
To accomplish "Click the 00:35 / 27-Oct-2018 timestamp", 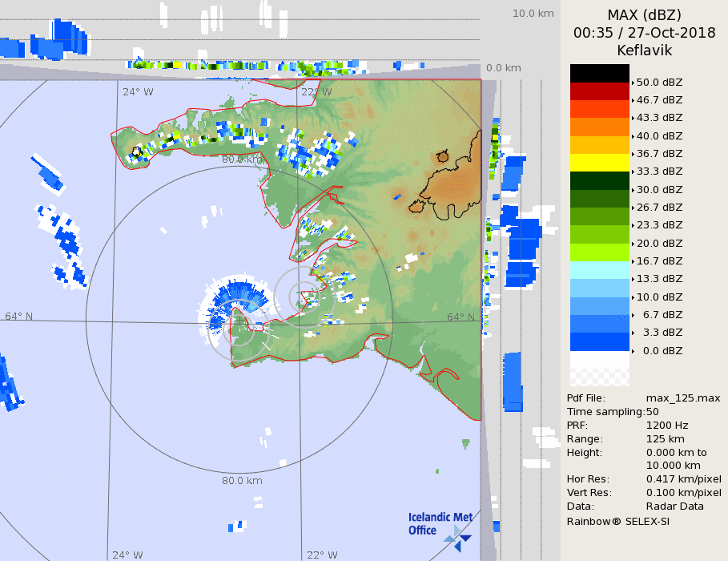I will pos(644,33).
